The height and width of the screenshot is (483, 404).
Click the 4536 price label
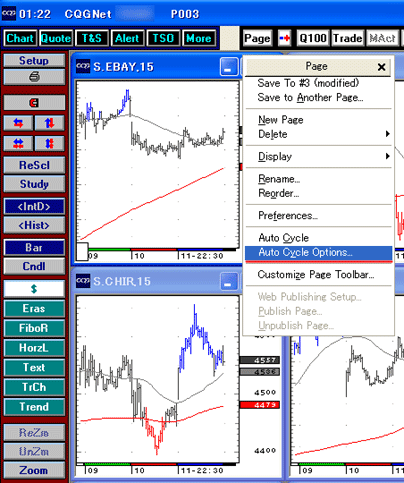[260, 372]
